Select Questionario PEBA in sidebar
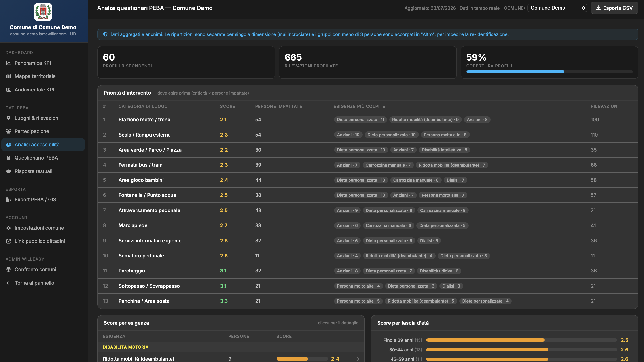The image size is (644, 362). [x=43, y=158]
